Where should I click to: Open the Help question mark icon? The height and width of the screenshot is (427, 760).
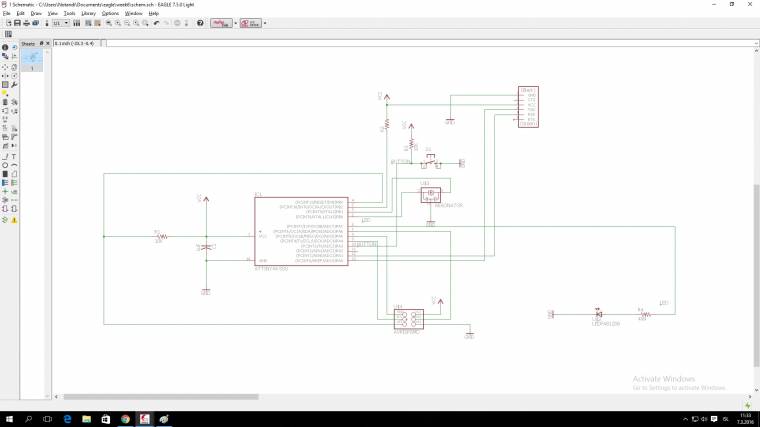coord(200,23)
